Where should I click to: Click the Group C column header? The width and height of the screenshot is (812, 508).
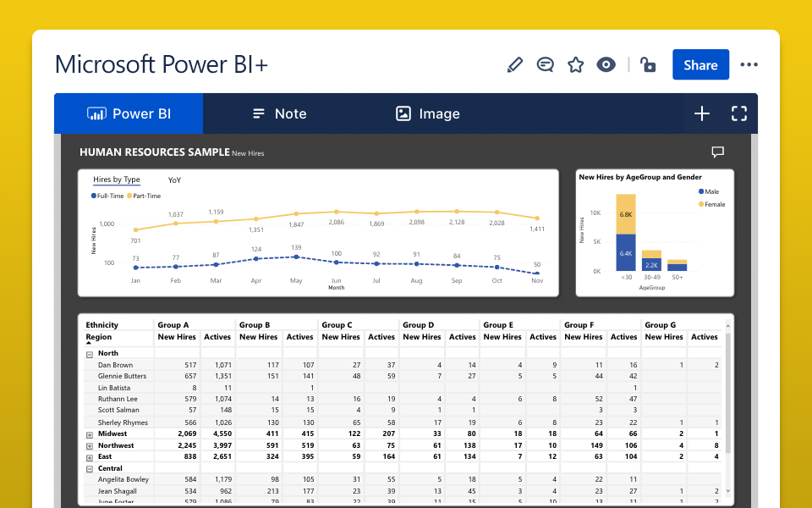[337, 325]
